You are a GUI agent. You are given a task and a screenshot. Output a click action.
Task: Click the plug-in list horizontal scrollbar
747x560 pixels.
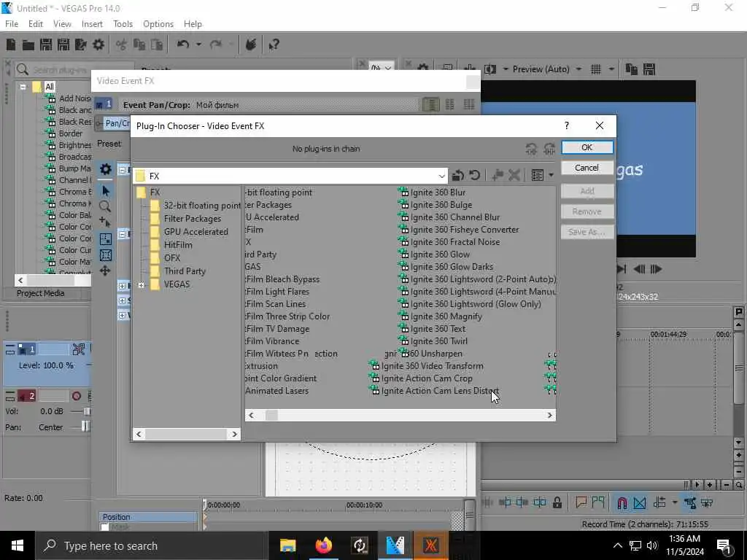[x=400, y=415]
